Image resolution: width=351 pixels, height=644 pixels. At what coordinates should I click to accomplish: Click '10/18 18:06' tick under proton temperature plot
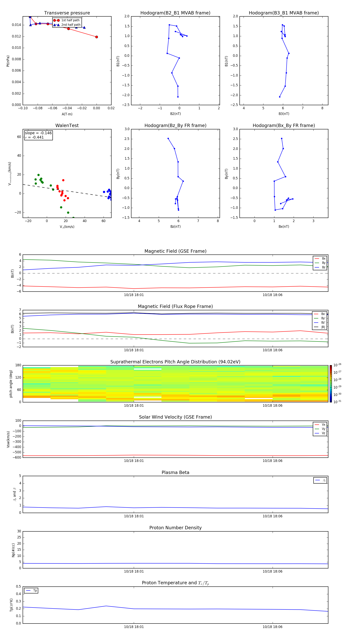pos(273,627)
